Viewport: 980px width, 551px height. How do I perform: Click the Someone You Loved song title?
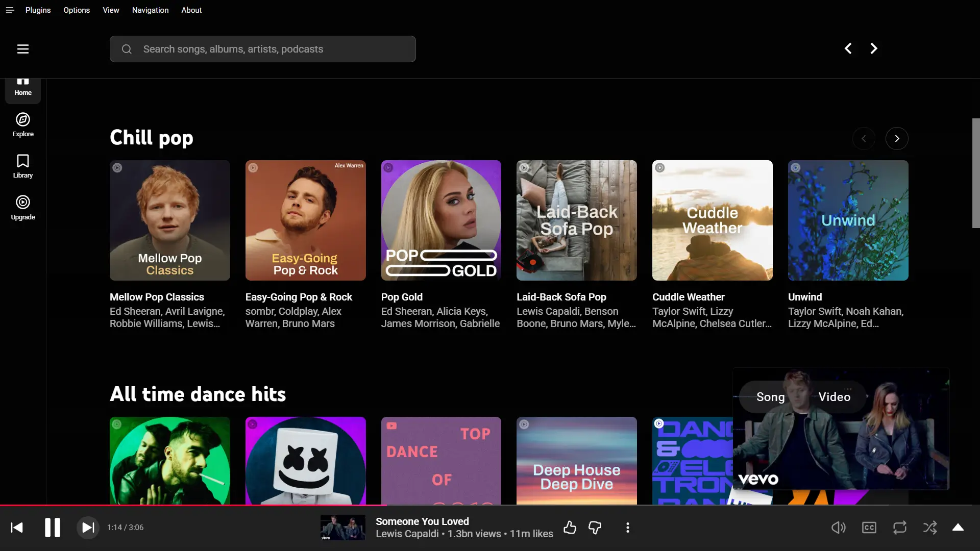422,521
